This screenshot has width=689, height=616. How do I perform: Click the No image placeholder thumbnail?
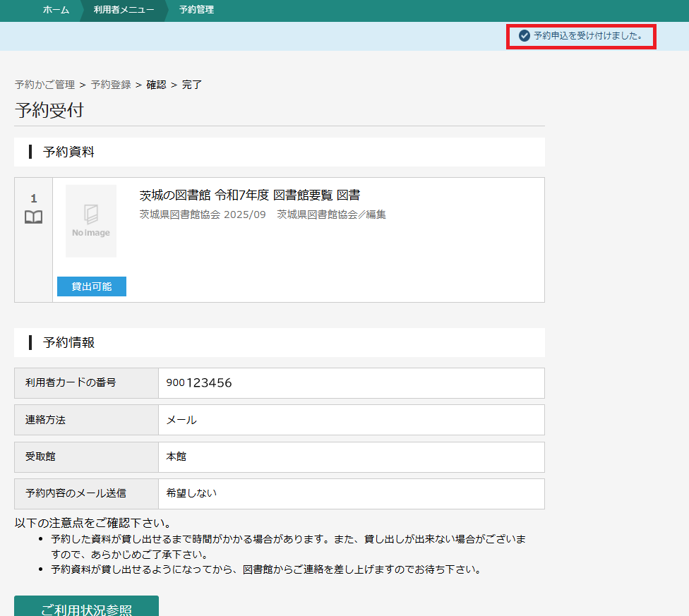tap(91, 221)
